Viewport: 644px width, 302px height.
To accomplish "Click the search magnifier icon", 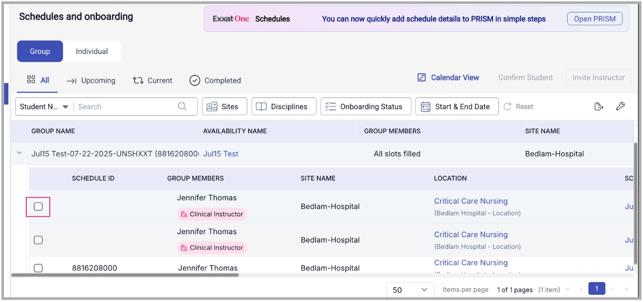I will (x=182, y=106).
